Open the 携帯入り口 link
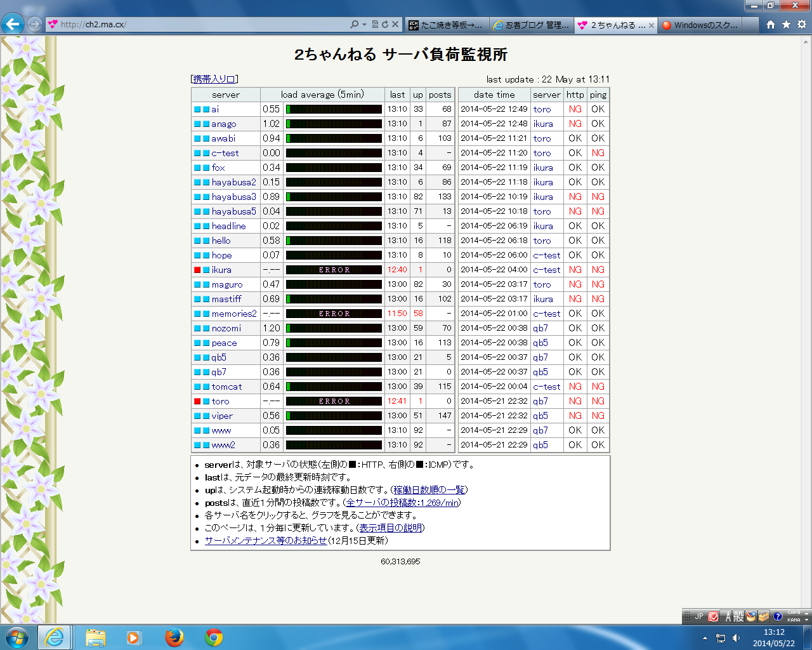 (x=214, y=79)
